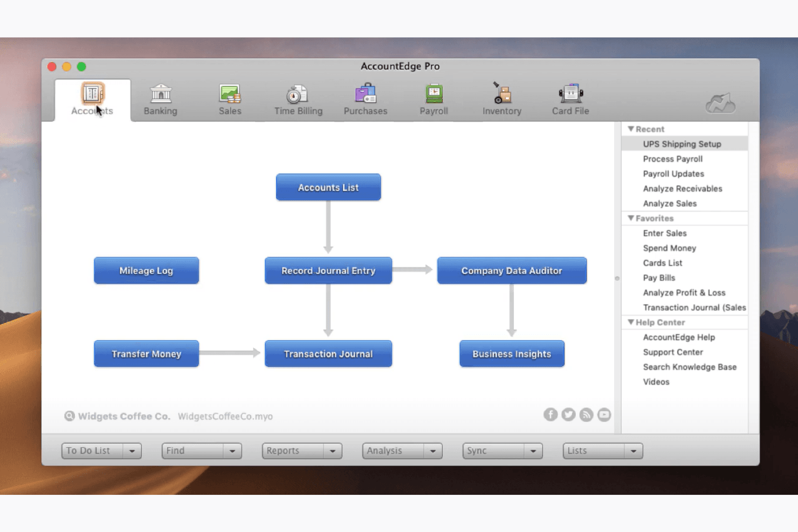Select UPS Shipping Setup in Recent
This screenshot has height=532, width=798.
point(684,144)
